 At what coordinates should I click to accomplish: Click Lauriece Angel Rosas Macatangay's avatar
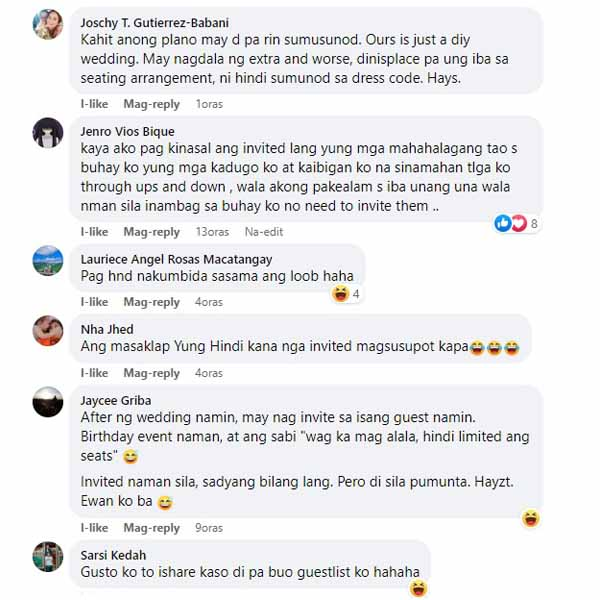tap(48, 261)
